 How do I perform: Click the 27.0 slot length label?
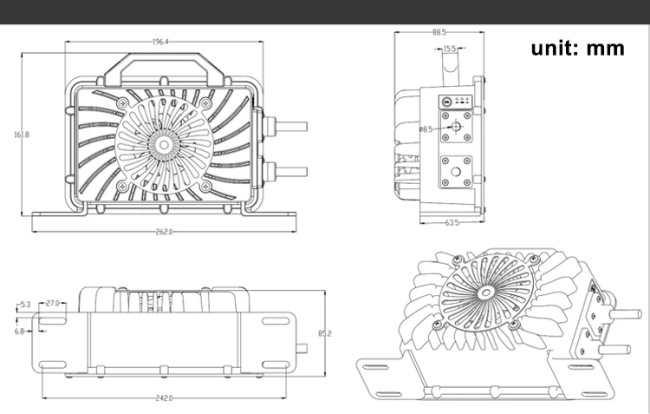tap(52, 303)
